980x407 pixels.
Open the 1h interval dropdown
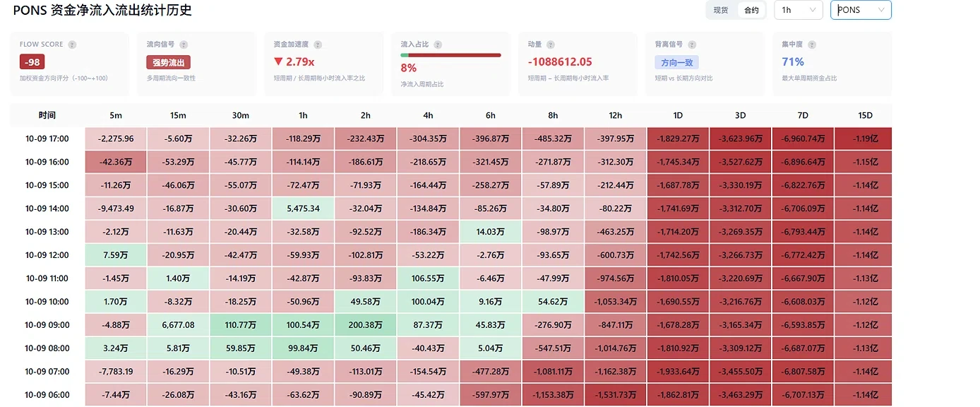pos(799,10)
